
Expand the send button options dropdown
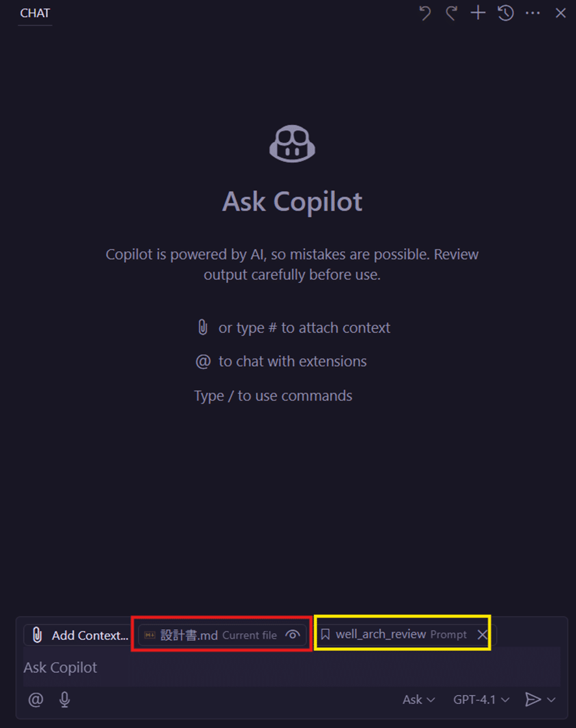tap(552, 699)
